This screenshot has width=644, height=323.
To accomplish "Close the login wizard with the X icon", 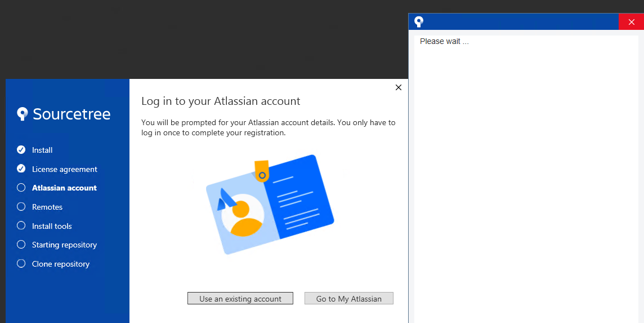I will (x=399, y=87).
